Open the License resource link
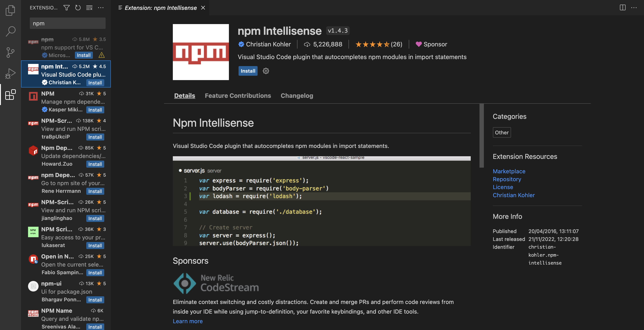Screen dimensions: 644x330 coord(503,187)
